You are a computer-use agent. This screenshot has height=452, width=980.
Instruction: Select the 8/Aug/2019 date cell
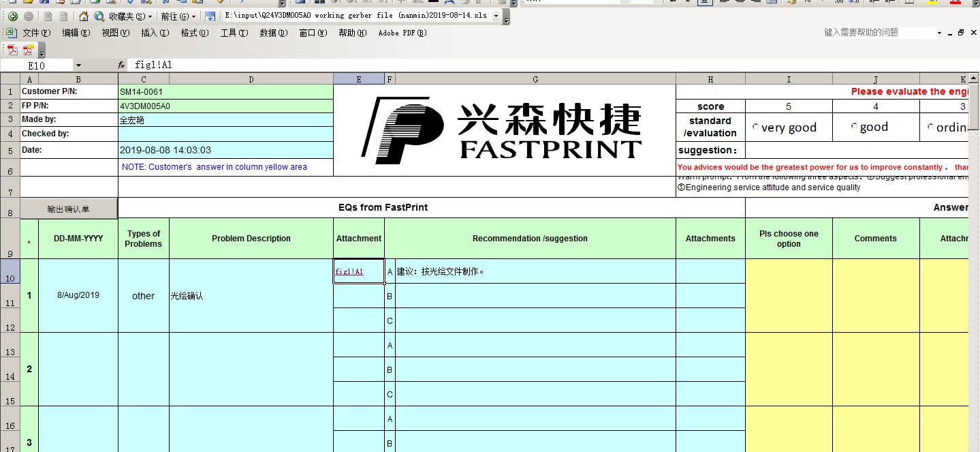tap(78, 296)
